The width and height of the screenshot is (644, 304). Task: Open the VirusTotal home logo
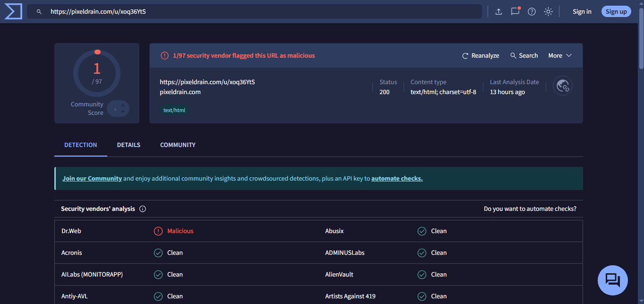[x=13, y=11]
